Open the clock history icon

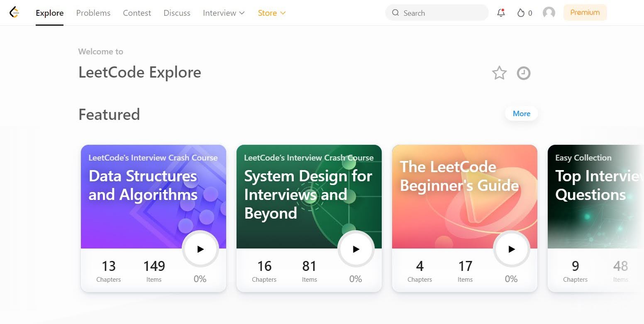524,73
